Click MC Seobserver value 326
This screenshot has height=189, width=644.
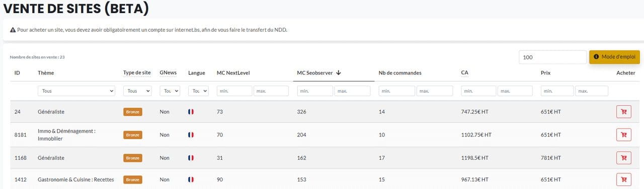click(x=302, y=112)
